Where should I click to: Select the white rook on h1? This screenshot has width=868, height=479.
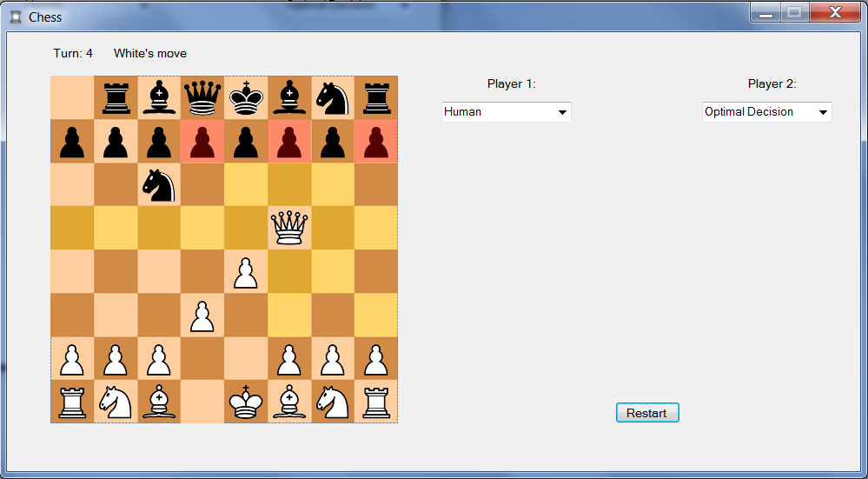pyautogui.click(x=376, y=402)
